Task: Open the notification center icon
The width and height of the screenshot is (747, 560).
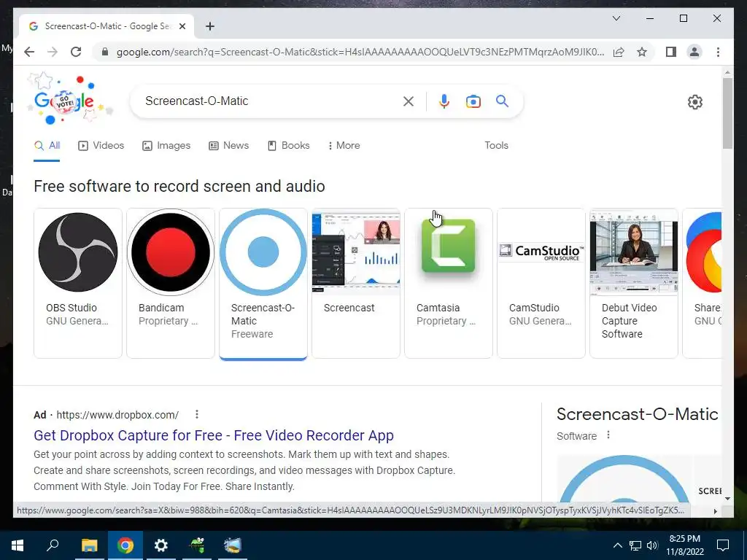Action: coord(723,545)
